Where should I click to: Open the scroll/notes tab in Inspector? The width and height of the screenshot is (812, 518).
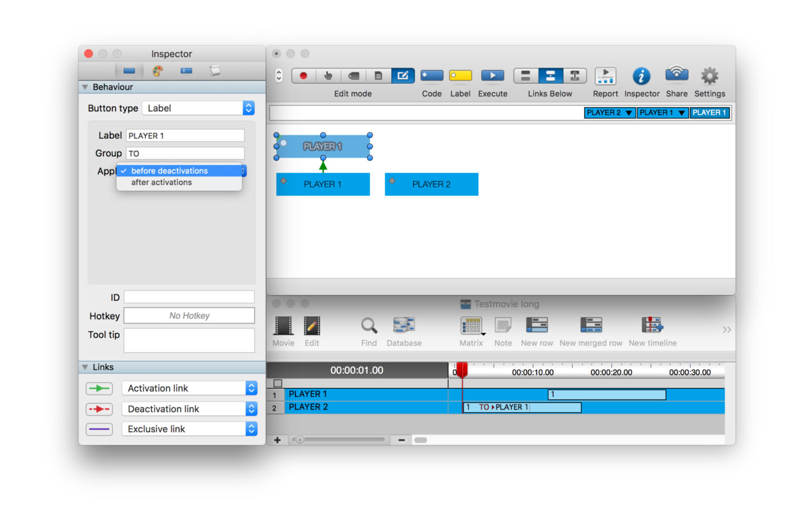coord(215,71)
